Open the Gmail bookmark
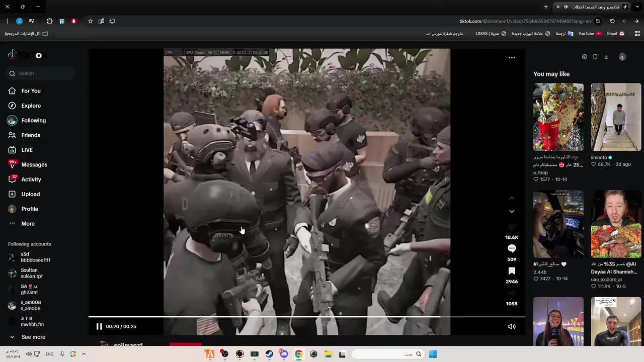 615,33
